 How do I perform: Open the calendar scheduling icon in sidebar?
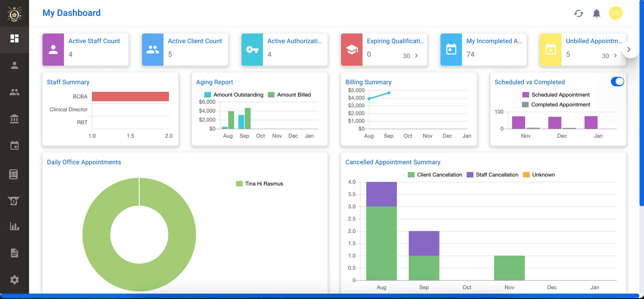15,146
